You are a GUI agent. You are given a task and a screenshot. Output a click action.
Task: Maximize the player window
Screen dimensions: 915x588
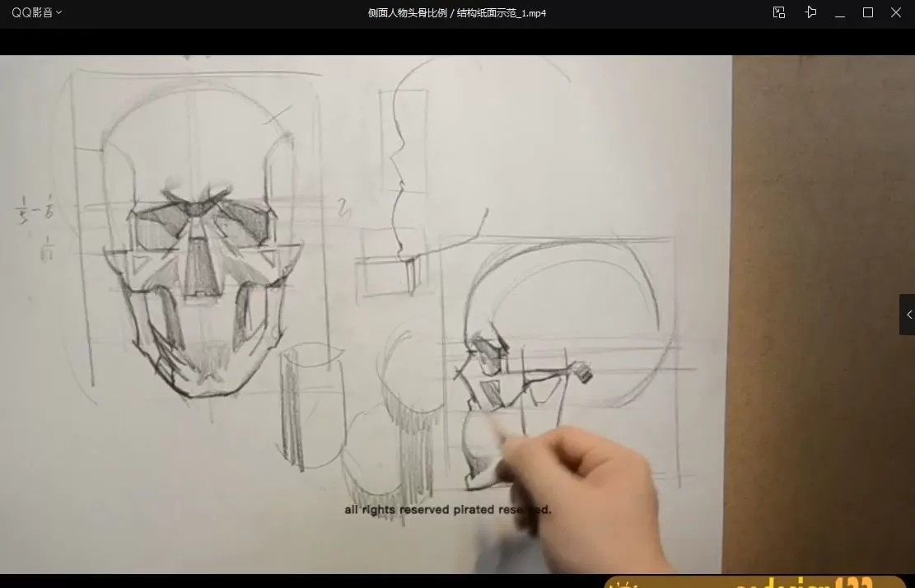pos(867,12)
